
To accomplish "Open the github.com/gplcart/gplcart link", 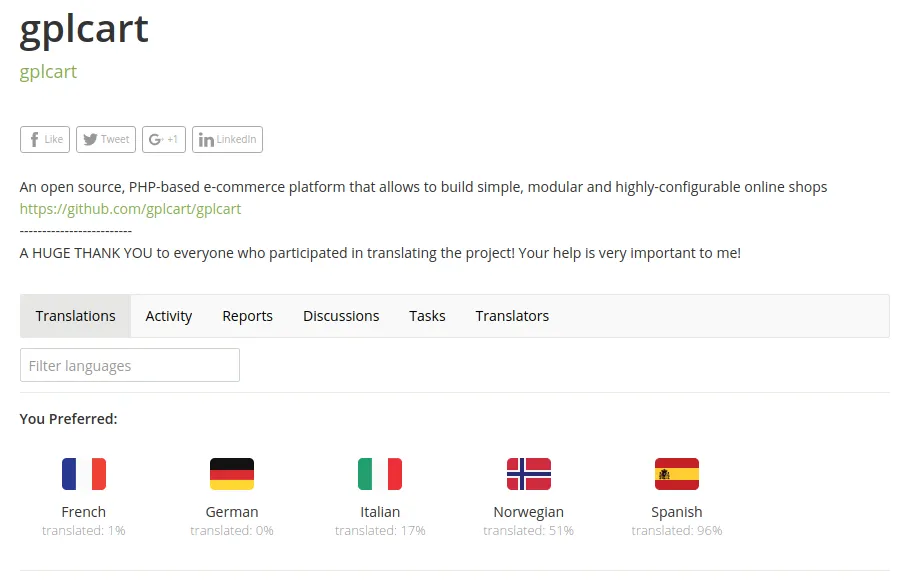I will pyautogui.click(x=130, y=209).
